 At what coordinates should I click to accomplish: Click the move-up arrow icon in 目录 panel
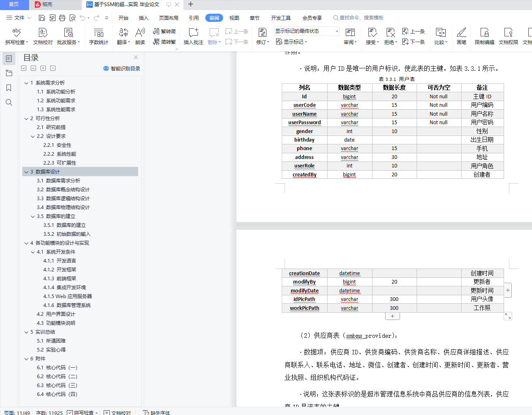point(34,68)
